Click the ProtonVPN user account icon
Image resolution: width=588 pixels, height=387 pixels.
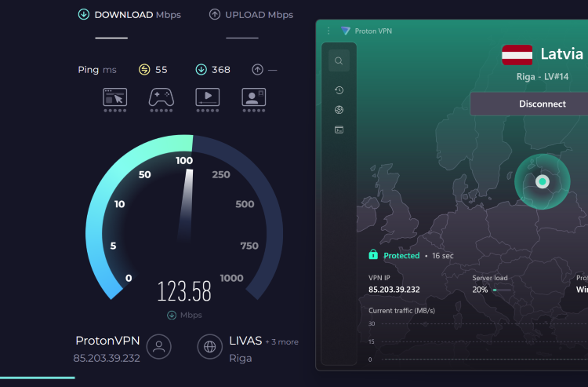(159, 346)
